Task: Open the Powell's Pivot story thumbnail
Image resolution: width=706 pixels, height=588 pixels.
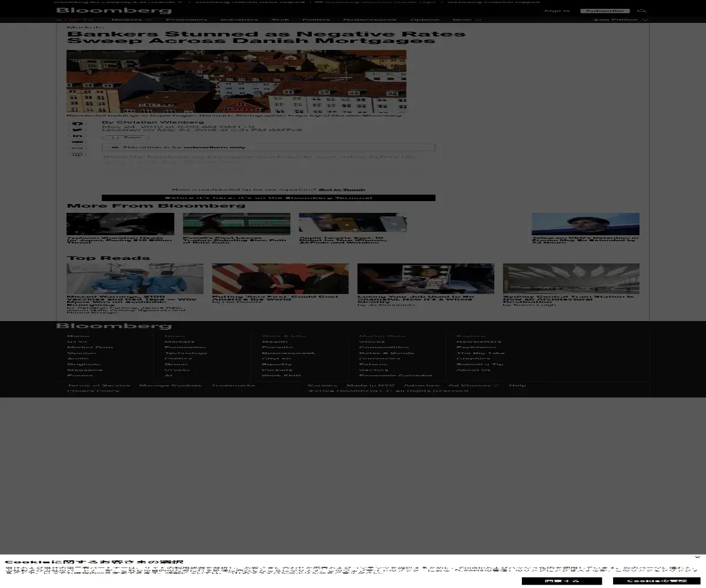Action: tap(237, 224)
